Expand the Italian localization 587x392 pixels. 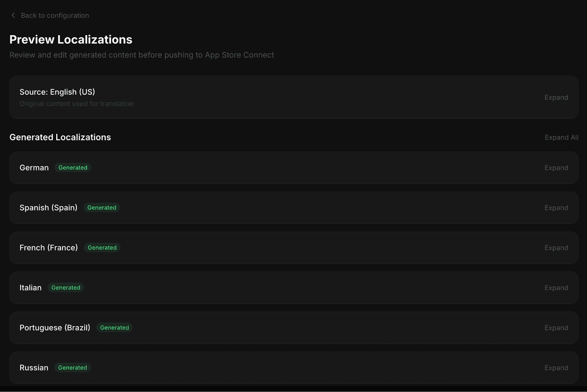pyautogui.click(x=556, y=288)
